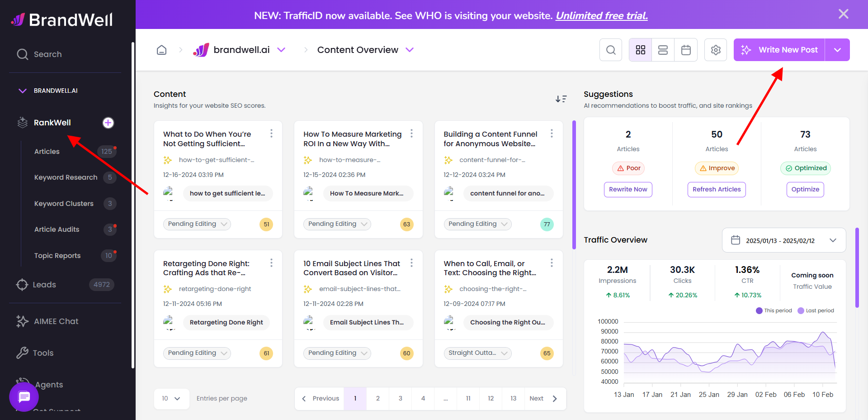Click the author avatar on '10 Email Subject Lines' card
Image resolution: width=868 pixels, height=420 pixels.
point(309,322)
